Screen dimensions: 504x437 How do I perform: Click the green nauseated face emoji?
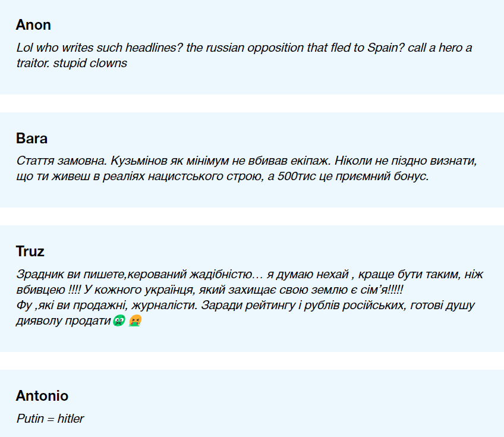pos(118,321)
